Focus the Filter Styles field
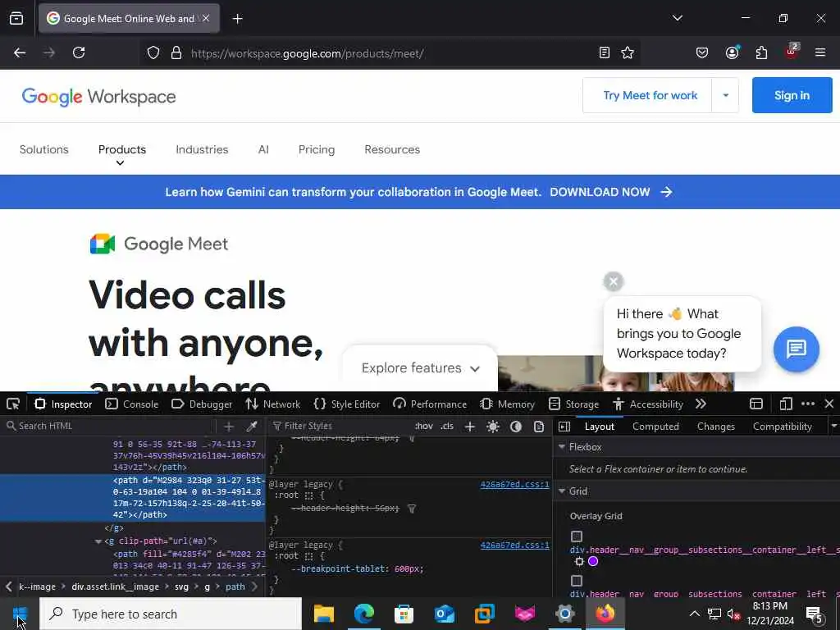The image size is (840, 630). point(343,427)
